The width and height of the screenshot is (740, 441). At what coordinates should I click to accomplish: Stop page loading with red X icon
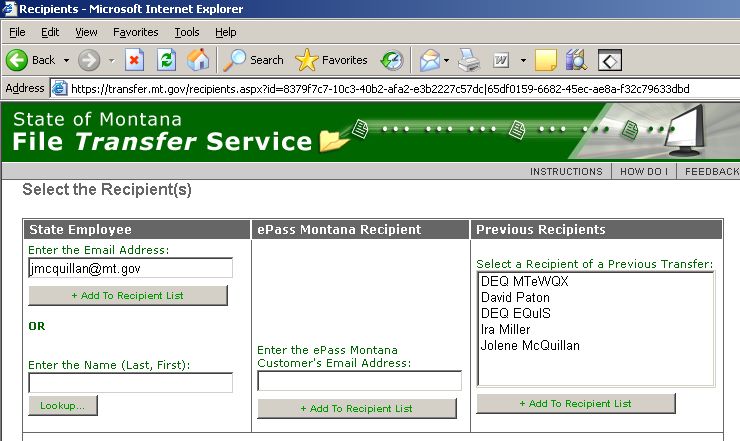click(x=134, y=60)
